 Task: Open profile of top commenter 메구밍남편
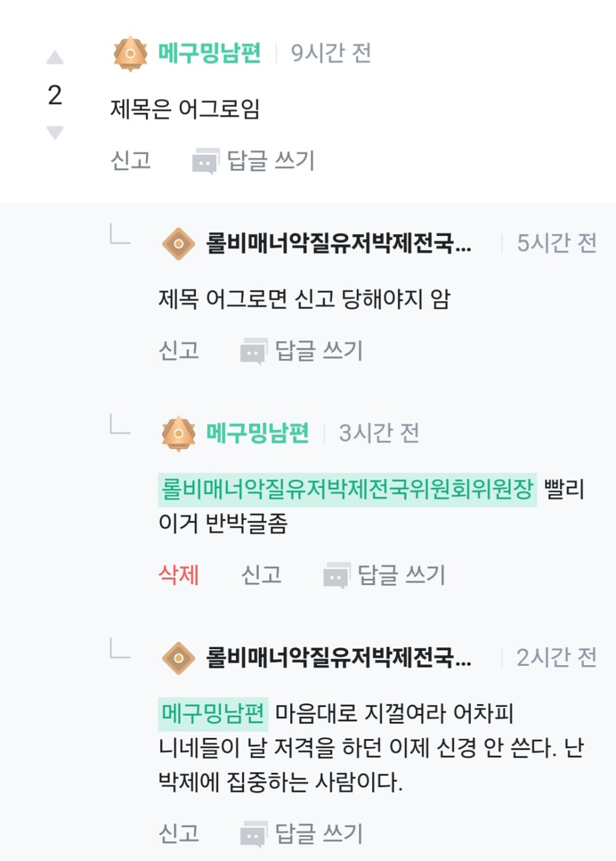[209, 54]
